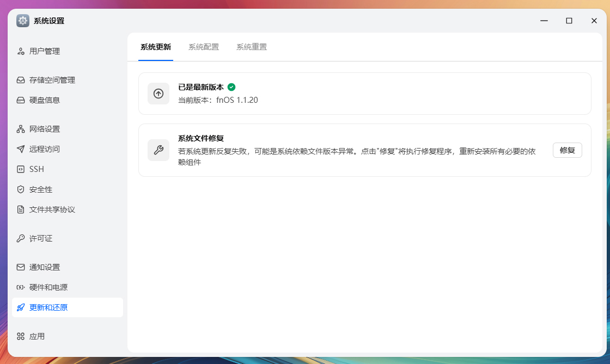Open the 系统重置 tab
610x364 pixels.
click(251, 47)
